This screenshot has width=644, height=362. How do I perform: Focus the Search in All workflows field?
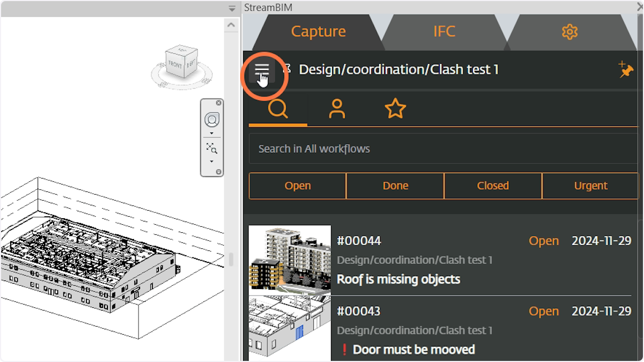click(443, 149)
